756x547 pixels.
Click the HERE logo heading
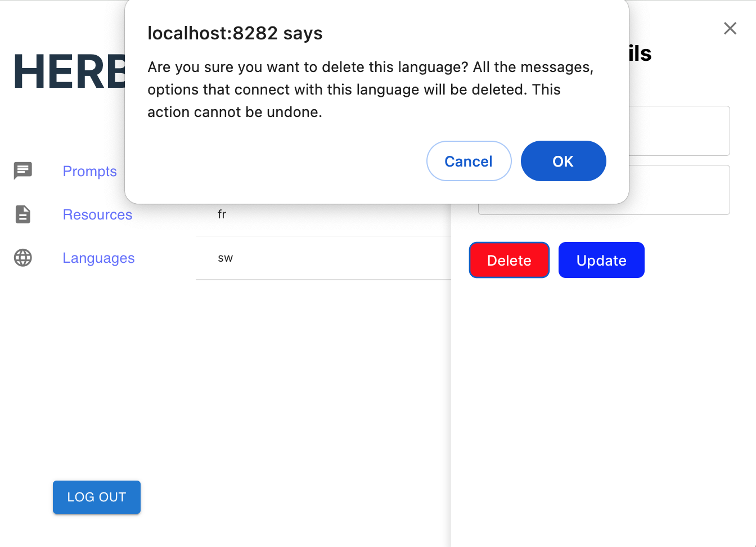69,72
